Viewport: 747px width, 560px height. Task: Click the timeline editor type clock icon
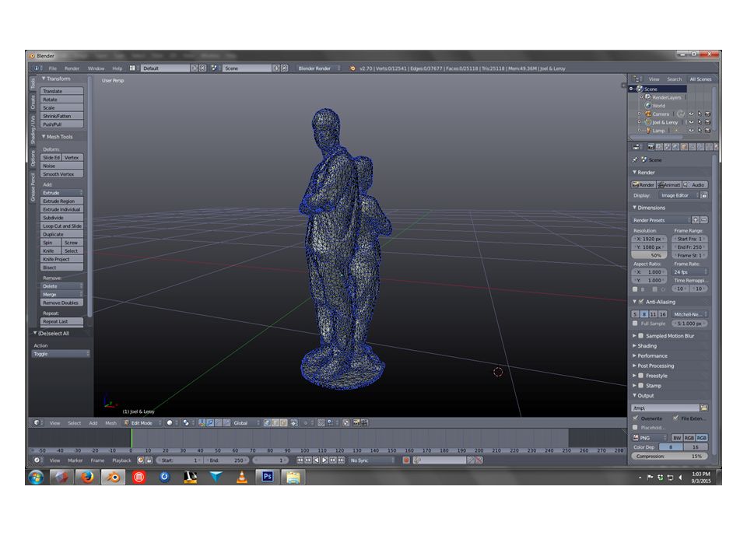click(37, 460)
